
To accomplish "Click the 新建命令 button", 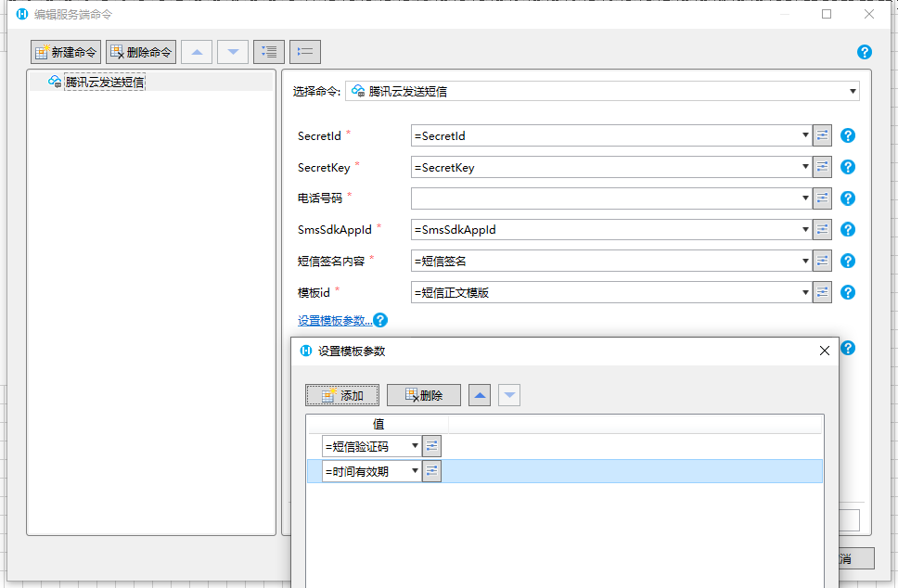I will (66, 52).
